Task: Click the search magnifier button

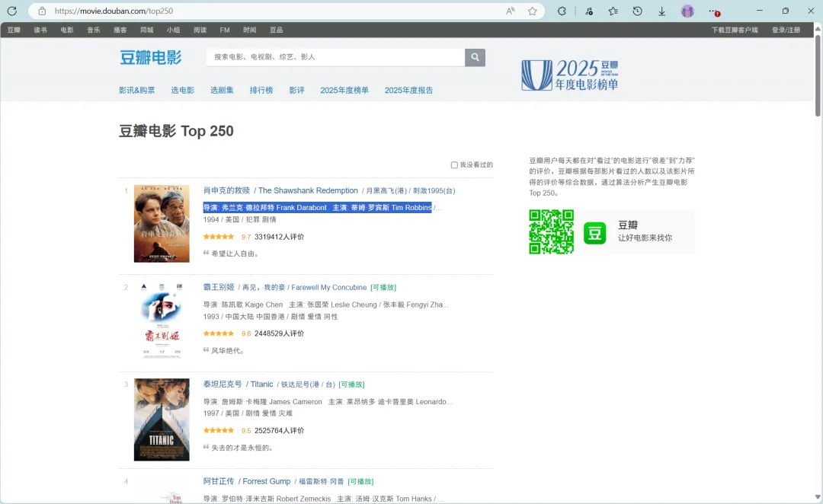Action: (x=475, y=57)
